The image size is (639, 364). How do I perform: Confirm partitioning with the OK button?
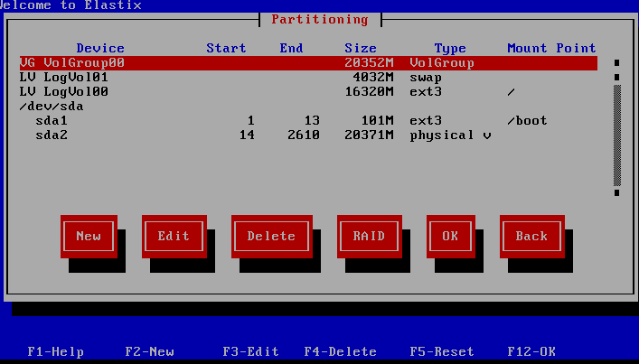pos(451,236)
